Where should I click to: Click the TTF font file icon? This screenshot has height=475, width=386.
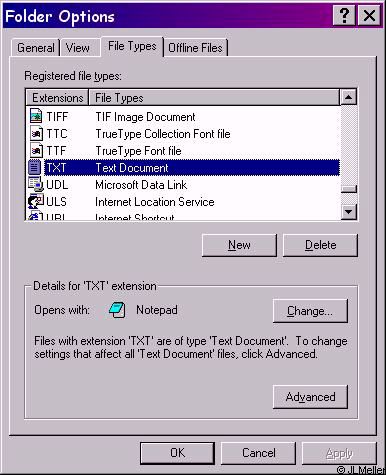tap(36, 151)
